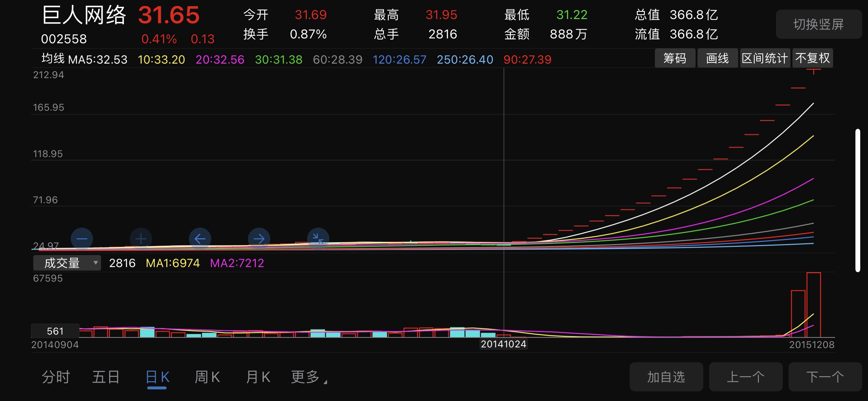Tap the zoom-in plus chart icon
The width and height of the screenshot is (868, 401).
(x=141, y=239)
